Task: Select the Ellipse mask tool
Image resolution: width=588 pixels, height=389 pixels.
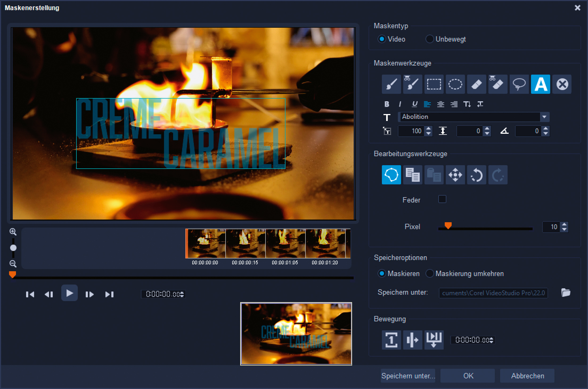Action: [x=455, y=84]
